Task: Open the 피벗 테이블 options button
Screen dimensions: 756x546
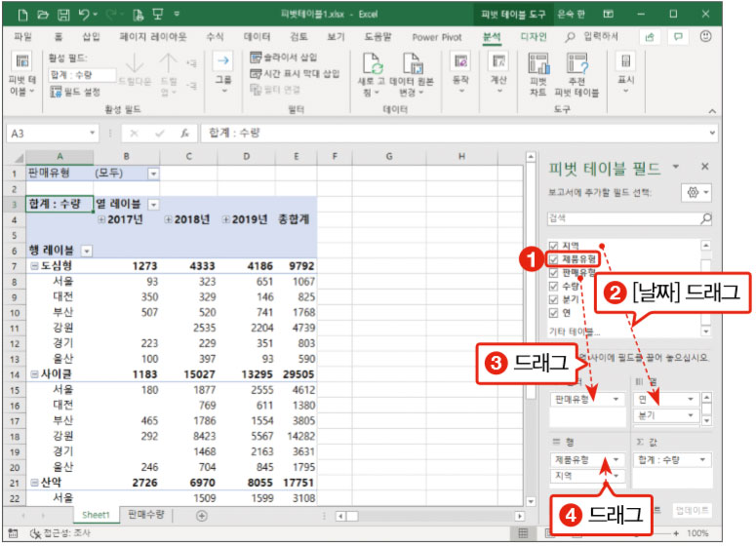Action: point(22,75)
